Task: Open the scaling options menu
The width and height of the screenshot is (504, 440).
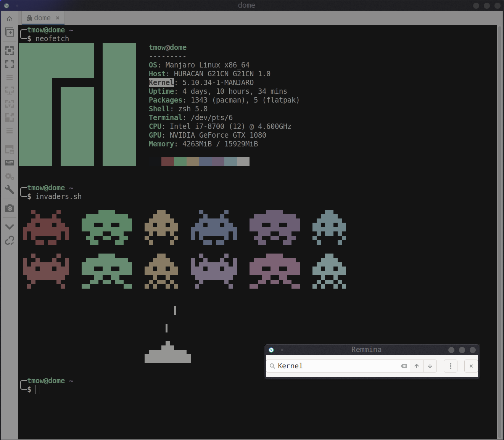Action: [9, 131]
